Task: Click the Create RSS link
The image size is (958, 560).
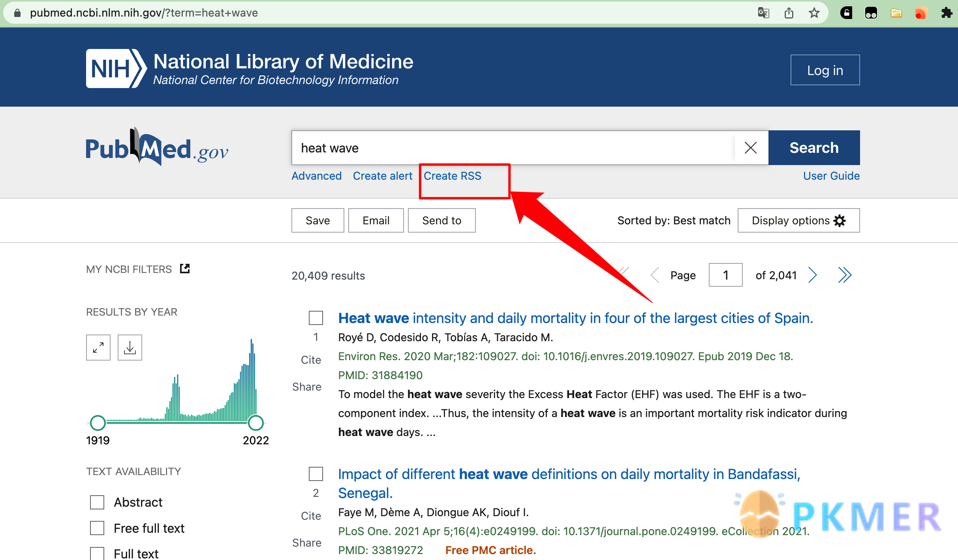Action: click(x=453, y=176)
